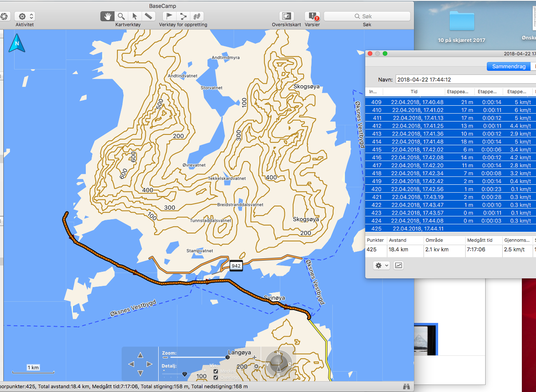Click the Tid column header

point(414,92)
